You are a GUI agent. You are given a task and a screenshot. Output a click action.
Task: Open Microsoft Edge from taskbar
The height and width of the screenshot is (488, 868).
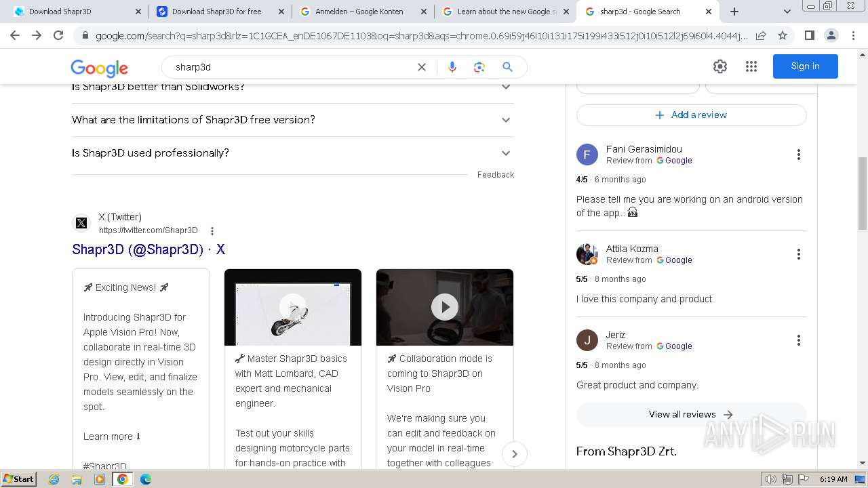click(x=145, y=479)
